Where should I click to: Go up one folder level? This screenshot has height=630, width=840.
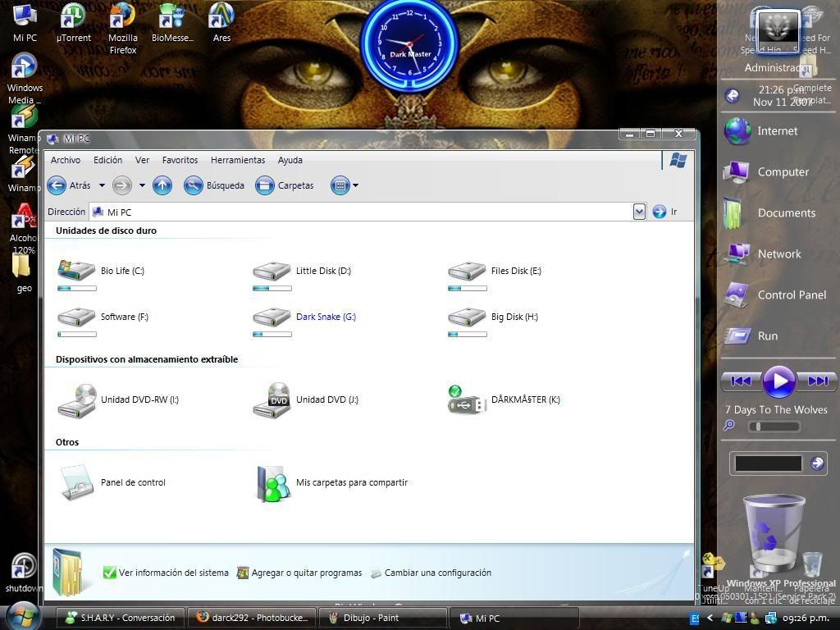pos(162,186)
